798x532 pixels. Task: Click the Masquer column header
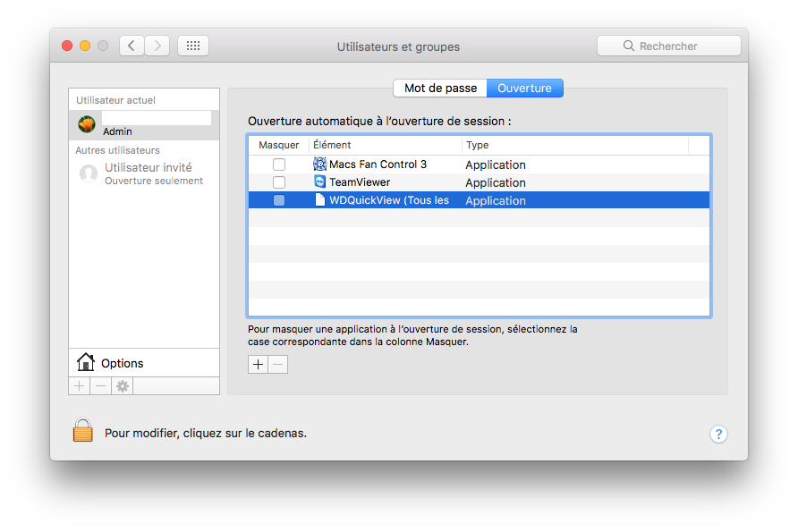[279, 145]
